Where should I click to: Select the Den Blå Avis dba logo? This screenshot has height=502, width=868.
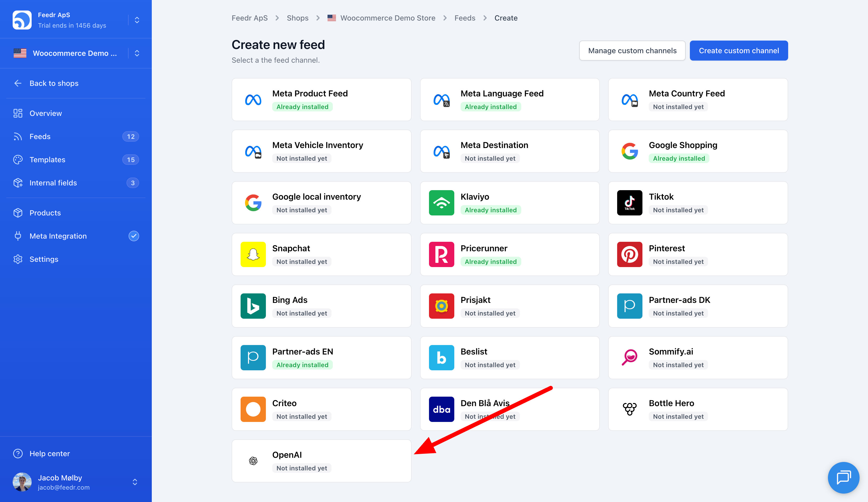(441, 409)
